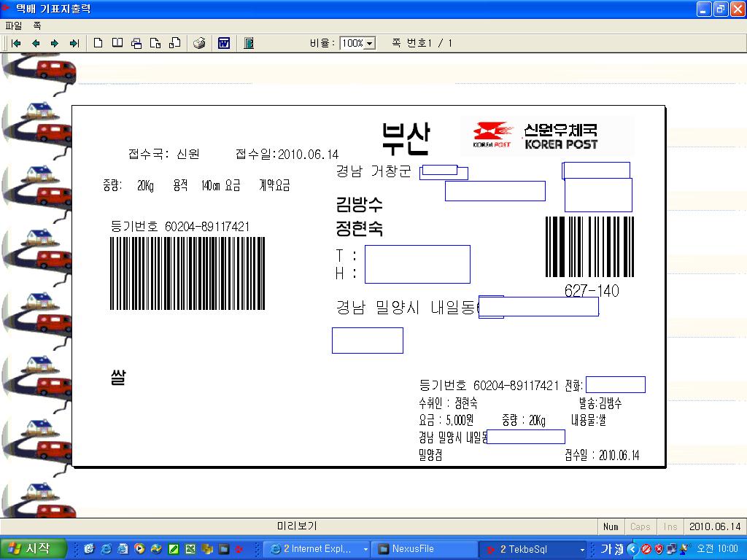The width and height of the screenshot is (747, 560).
Task: Click the contents label 쌀 at left
Action: (x=118, y=377)
